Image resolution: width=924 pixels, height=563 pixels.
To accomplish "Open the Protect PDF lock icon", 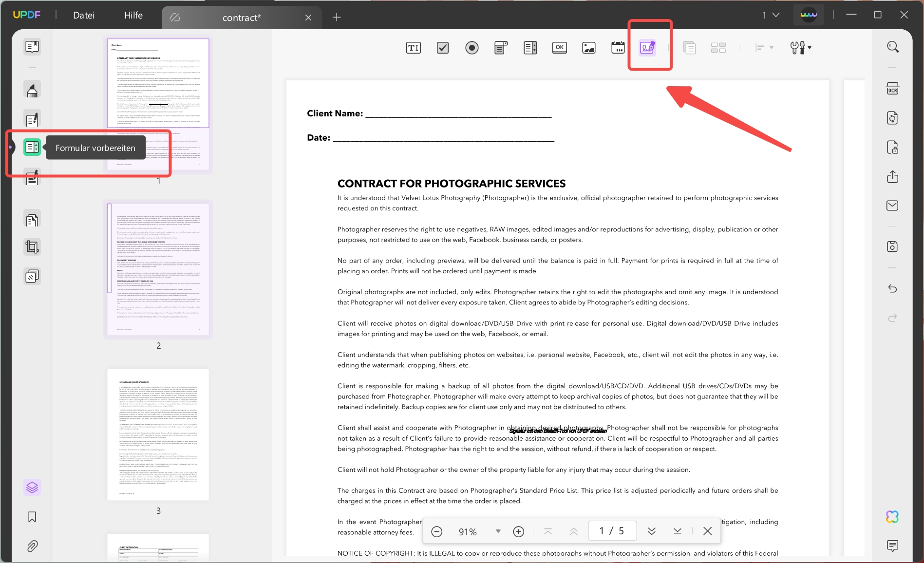I will tap(892, 147).
